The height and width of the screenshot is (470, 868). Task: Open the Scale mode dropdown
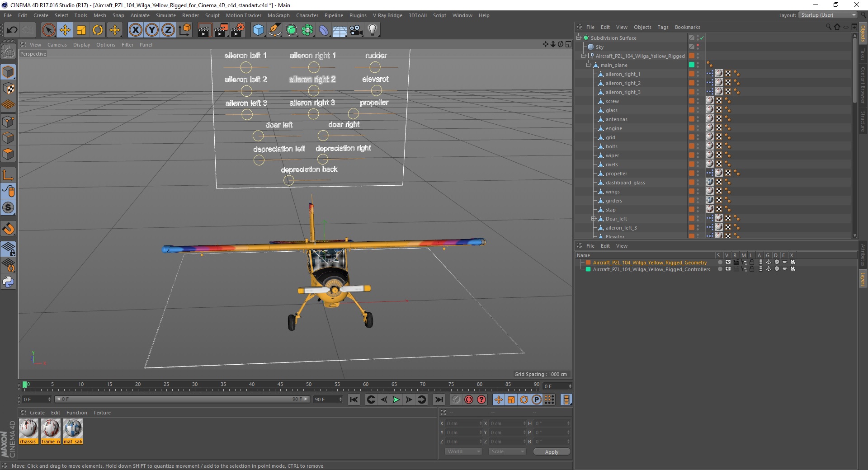pyautogui.click(x=507, y=451)
